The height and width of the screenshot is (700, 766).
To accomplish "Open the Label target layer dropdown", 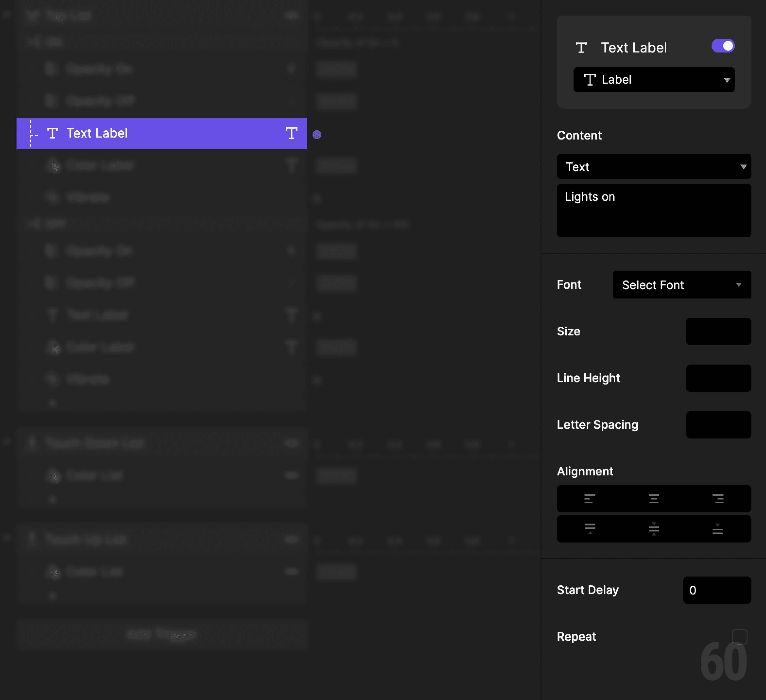I will tap(653, 80).
